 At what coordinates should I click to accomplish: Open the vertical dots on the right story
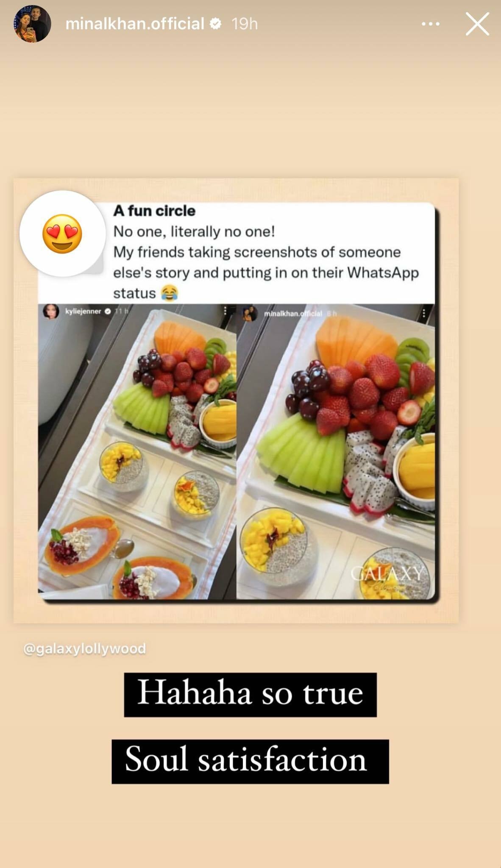(424, 313)
